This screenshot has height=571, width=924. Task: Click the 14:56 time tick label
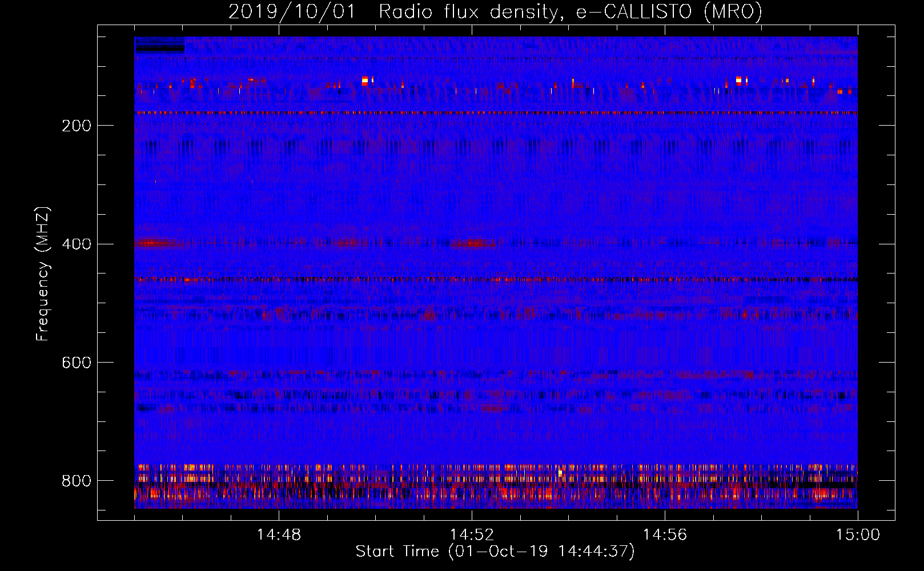[x=665, y=535]
